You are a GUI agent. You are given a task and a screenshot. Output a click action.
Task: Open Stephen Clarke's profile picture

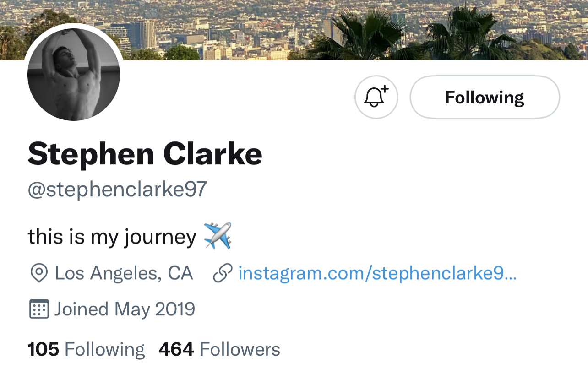click(74, 74)
